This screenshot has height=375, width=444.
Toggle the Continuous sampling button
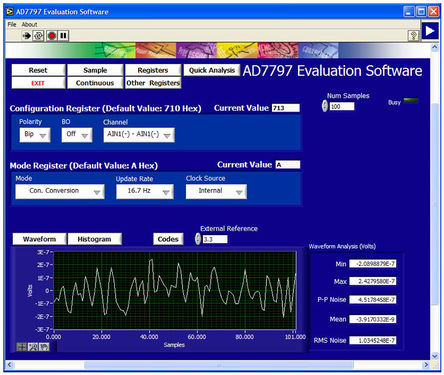tap(95, 83)
